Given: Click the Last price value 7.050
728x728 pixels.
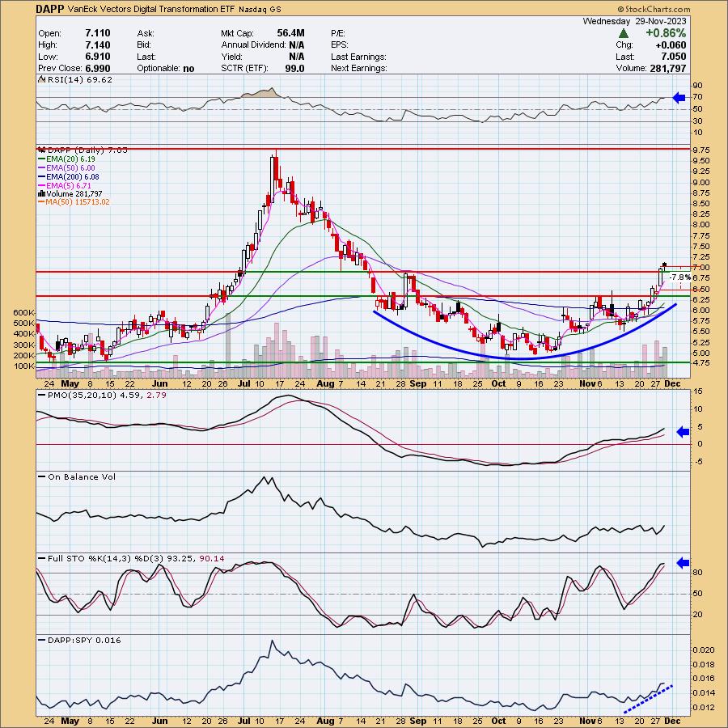Looking at the screenshot, I should pyautogui.click(x=674, y=57).
